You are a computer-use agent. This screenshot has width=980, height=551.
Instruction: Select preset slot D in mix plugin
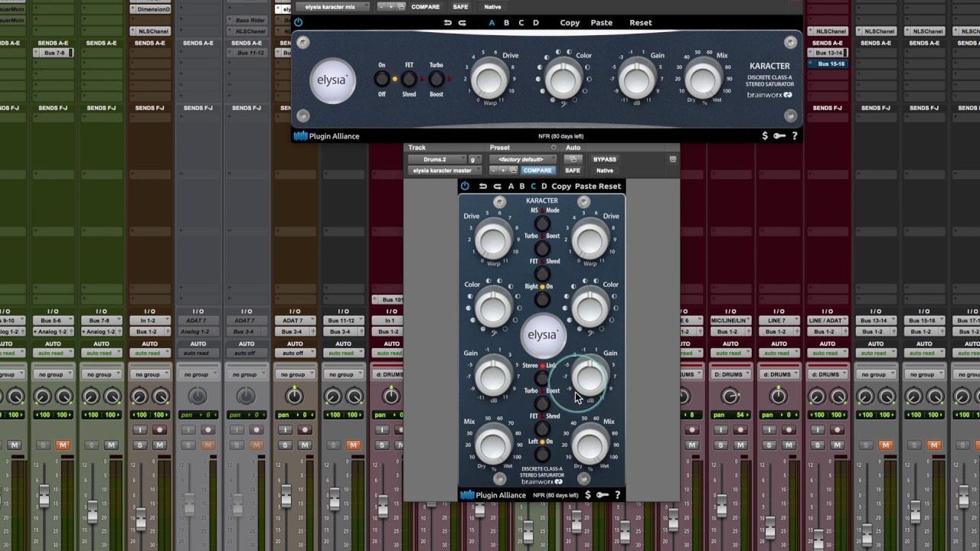tap(536, 23)
